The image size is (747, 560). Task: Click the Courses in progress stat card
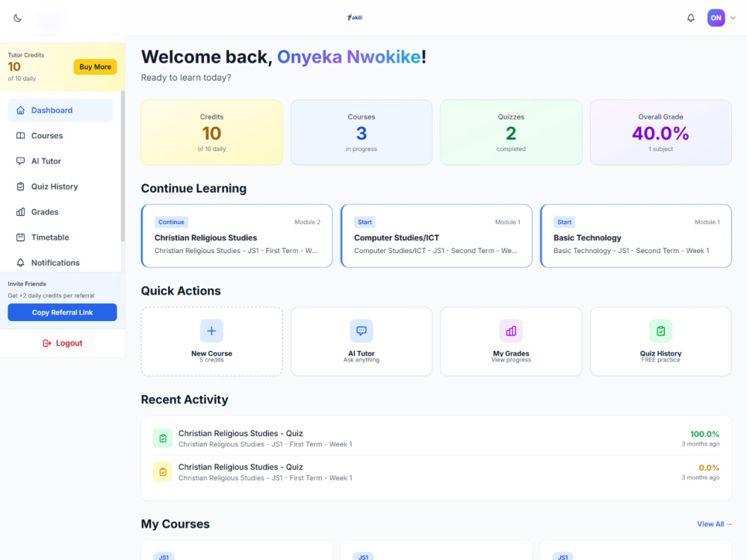[362, 132]
